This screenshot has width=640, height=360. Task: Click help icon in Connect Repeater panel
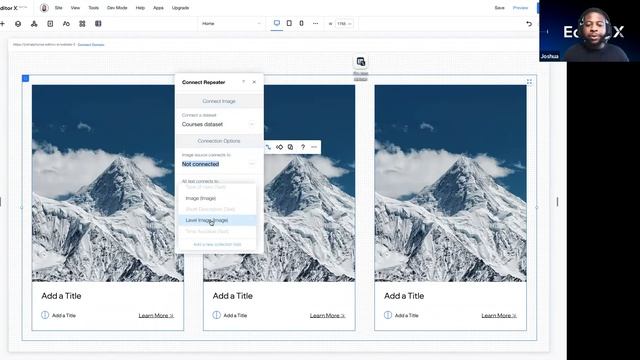pos(243,82)
